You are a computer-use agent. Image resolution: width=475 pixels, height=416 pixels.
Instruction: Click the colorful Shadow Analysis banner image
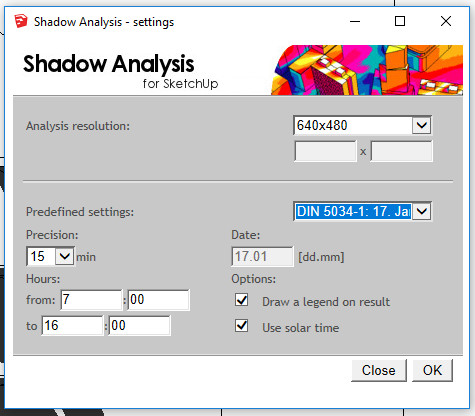pos(367,70)
